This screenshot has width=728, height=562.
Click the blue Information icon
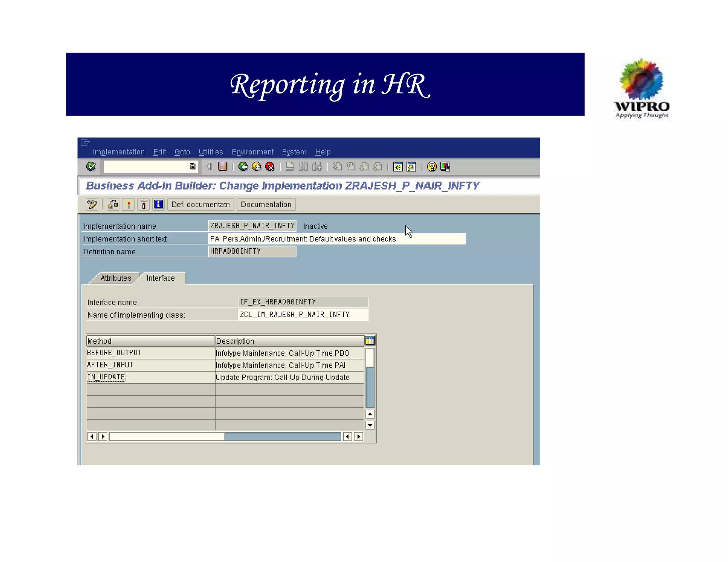(x=158, y=204)
